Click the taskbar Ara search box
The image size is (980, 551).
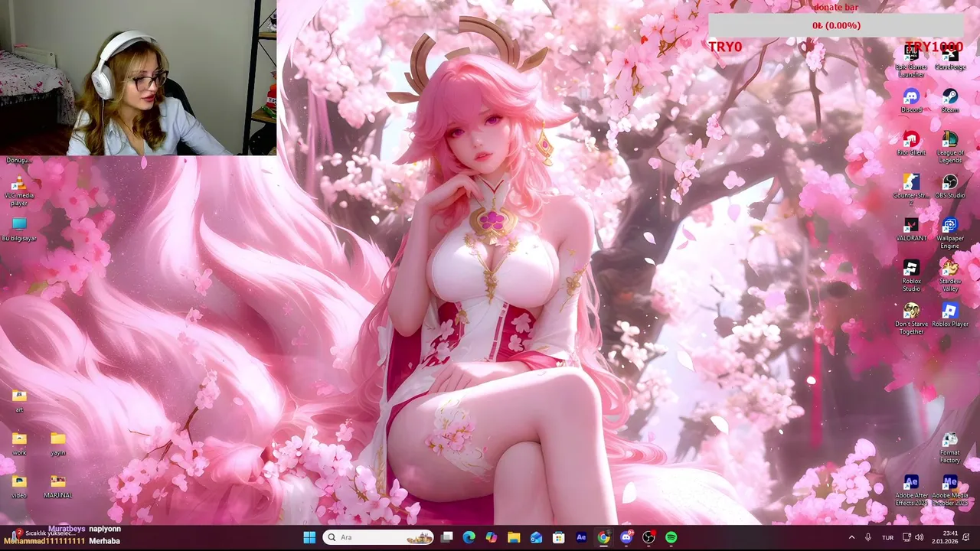[378, 537]
